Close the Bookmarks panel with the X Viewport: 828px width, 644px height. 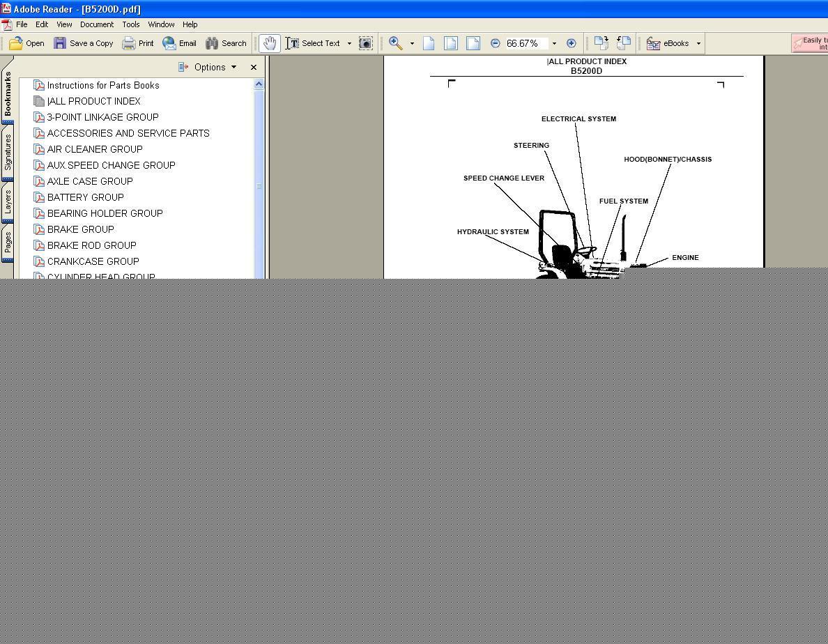tap(254, 67)
